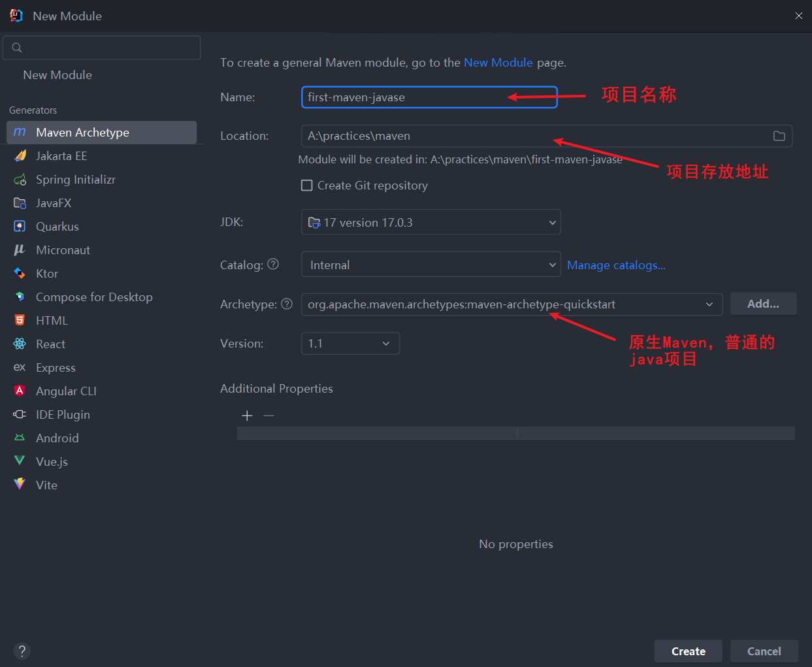The width and height of the screenshot is (812, 667).
Task: Follow the New Module page link
Action: [498, 63]
